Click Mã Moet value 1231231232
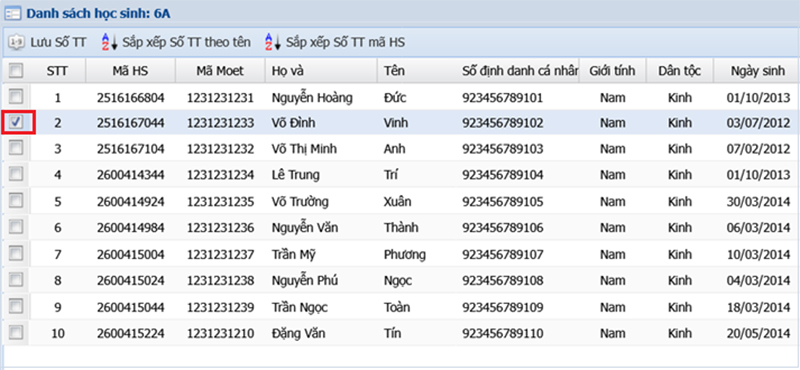This screenshot has height=370, width=800. click(x=220, y=149)
